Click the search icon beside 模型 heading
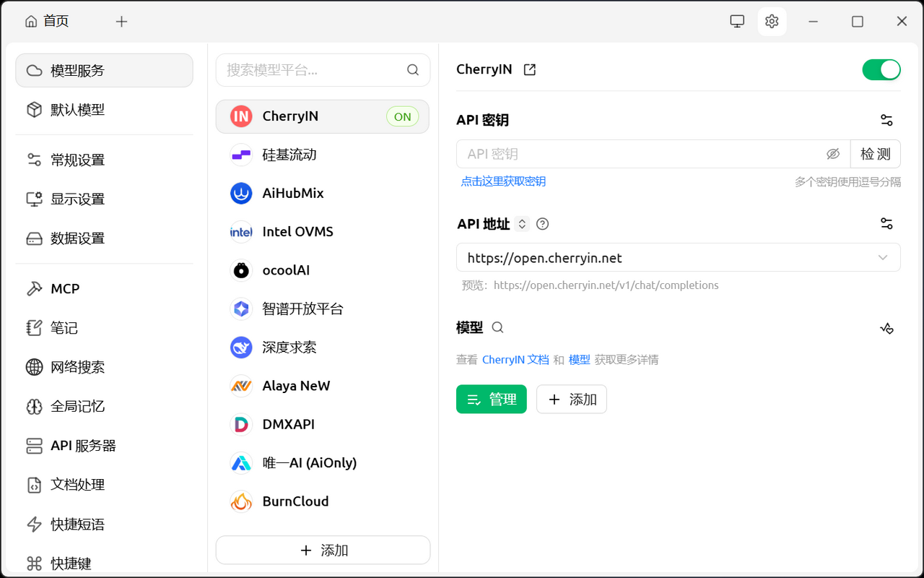This screenshot has width=924, height=578. tap(497, 327)
